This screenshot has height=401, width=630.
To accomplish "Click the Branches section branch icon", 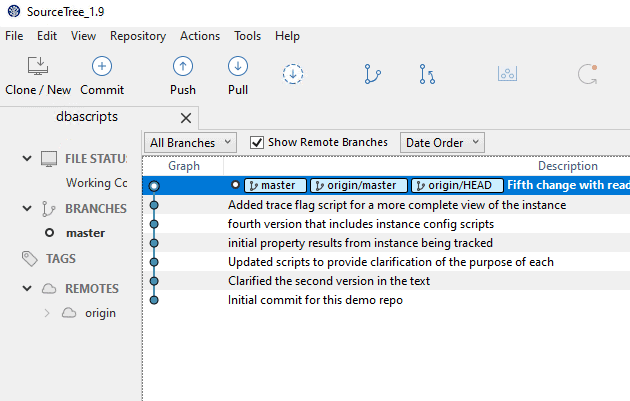I will tap(49, 209).
